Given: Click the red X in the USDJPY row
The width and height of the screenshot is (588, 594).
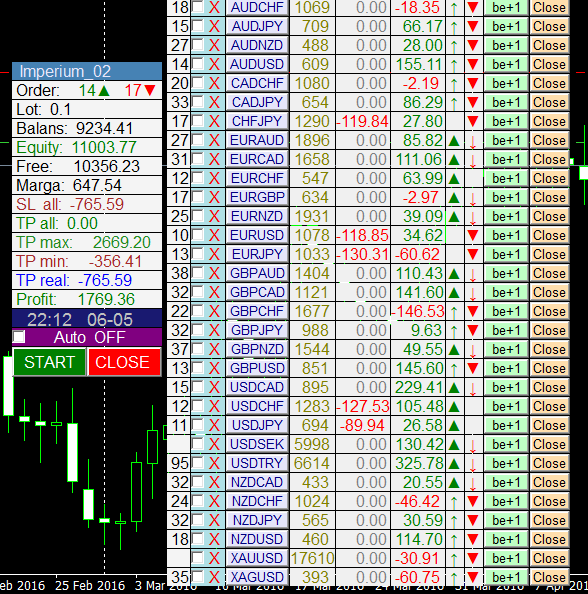Looking at the screenshot, I should [214, 425].
